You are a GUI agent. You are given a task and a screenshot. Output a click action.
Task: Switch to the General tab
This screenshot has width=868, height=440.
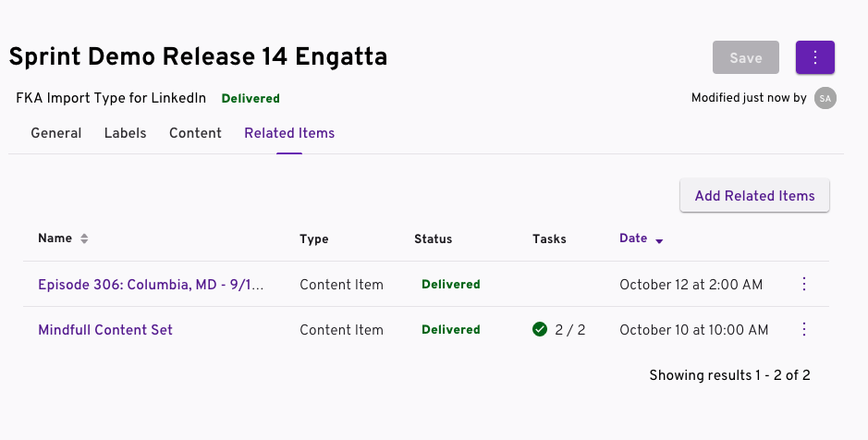pyautogui.click(x=56, y=133)
